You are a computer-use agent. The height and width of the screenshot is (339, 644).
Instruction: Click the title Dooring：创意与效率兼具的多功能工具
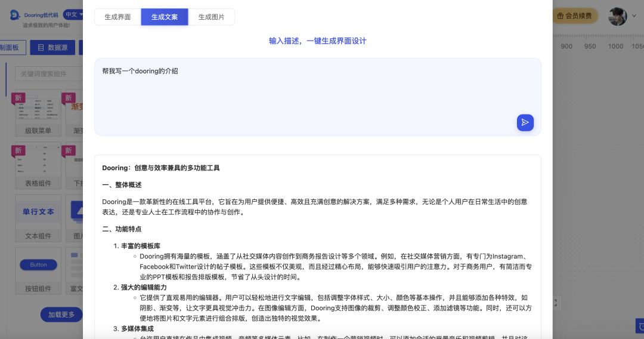coord(161,168)
